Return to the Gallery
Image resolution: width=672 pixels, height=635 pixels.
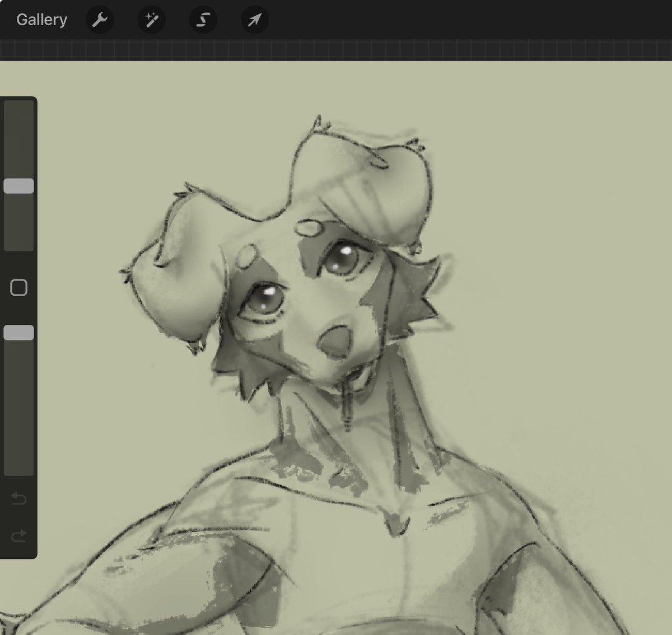pos(41,20)
